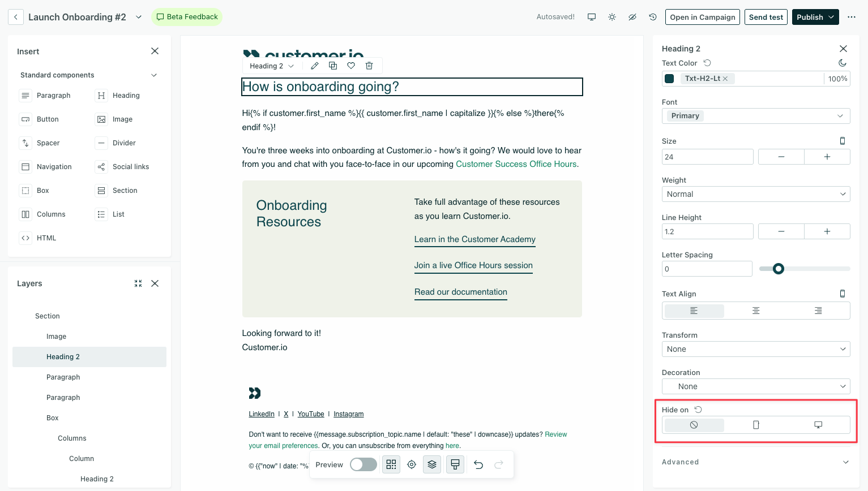Click the duplicate icon in Heading 2 toolbar
The width and height of the screenshot is (868, 491).
(x=333, y=66)
